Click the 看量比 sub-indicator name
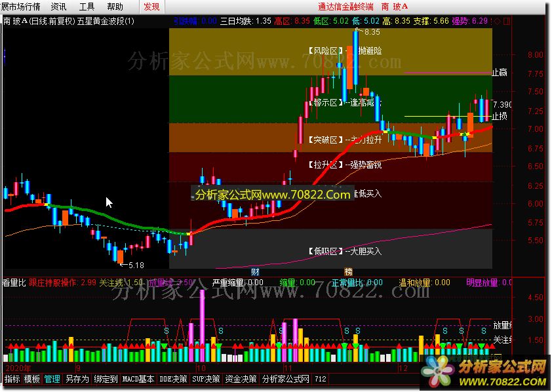 coord(14,283)
